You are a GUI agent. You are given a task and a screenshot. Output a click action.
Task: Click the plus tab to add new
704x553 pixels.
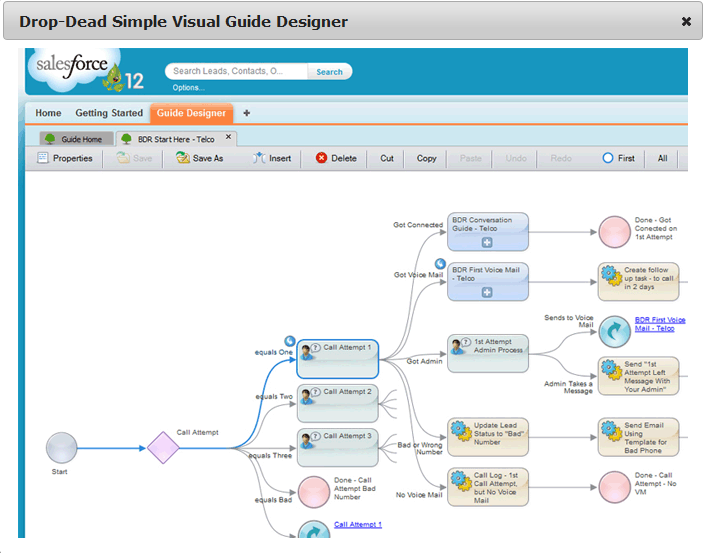click(x=246, y=113)
